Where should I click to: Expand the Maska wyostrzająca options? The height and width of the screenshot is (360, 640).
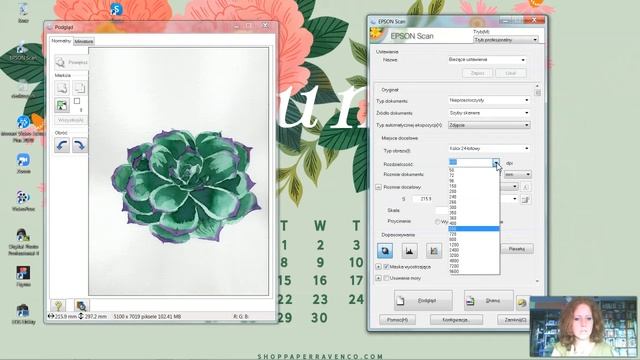(378, 267)
